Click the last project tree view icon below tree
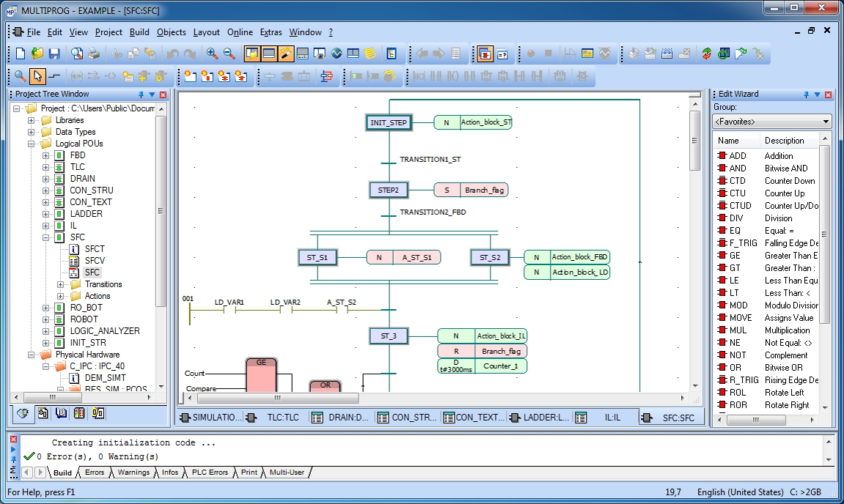This screenshot has height=504, width=844. 98,413
